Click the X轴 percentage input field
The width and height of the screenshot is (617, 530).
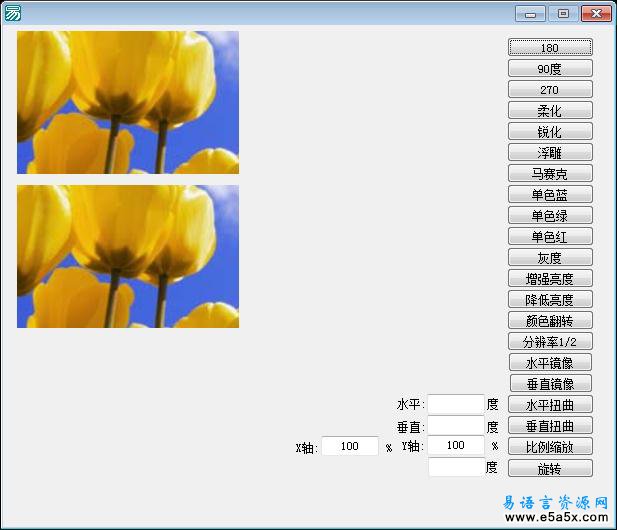pyautogui.click(x=350, y=446)
